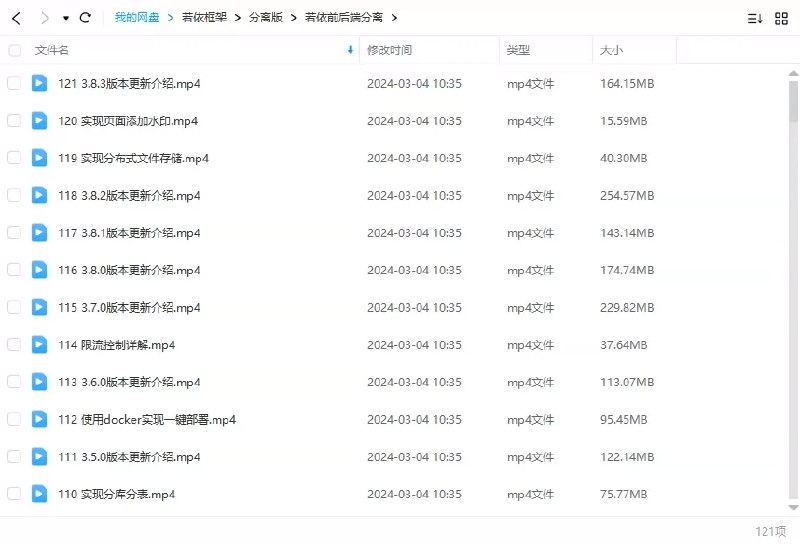Click the size value 254.57MB
The width and height of the screenshot is (800, 545).
coord(627,195)
